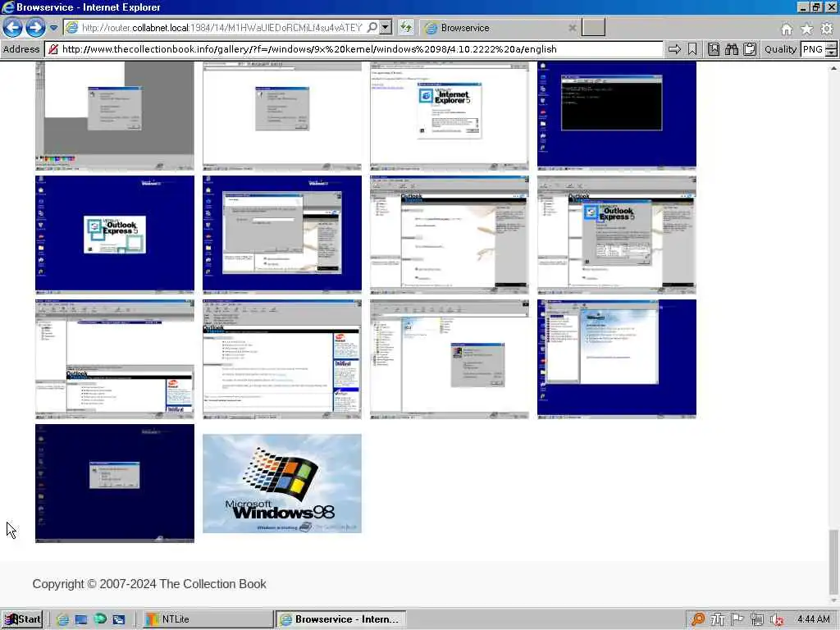Click the 4:44 AM system clock
Image resolution: width=840 pixels, height=630 pixels.
click(813, 619)
